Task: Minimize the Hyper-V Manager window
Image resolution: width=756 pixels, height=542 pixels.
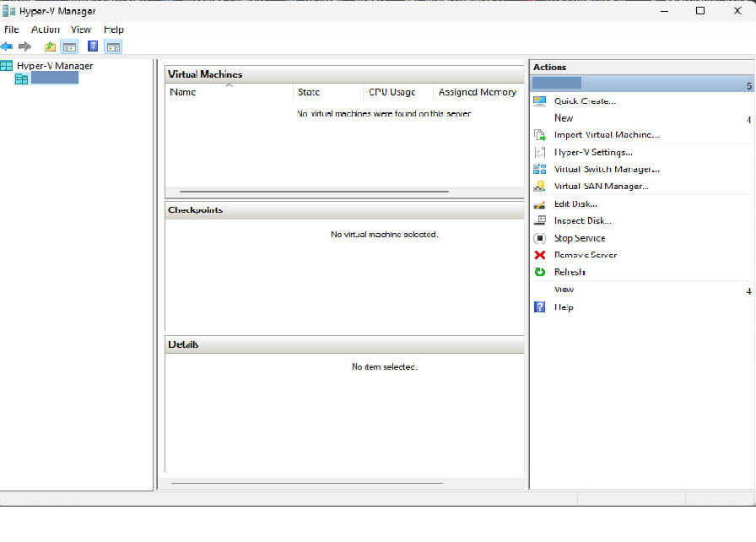Action: click(x=664, y=11)
